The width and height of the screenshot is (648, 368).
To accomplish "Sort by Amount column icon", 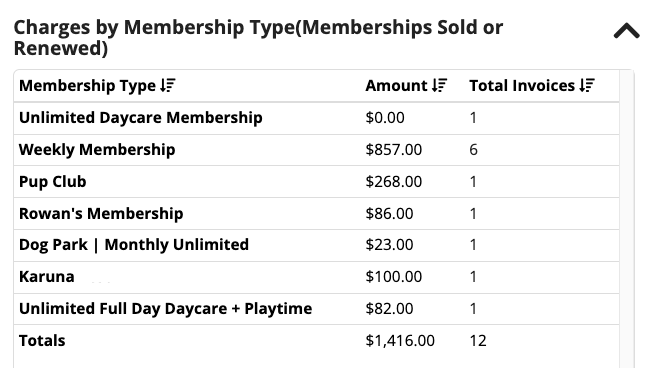I will [x=440, y=86].
